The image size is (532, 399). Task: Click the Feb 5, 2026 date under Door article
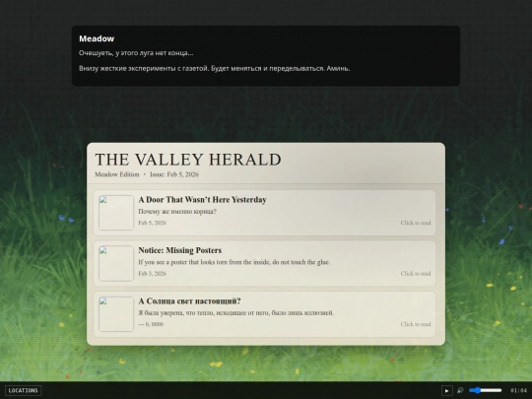tap(153, 223)
